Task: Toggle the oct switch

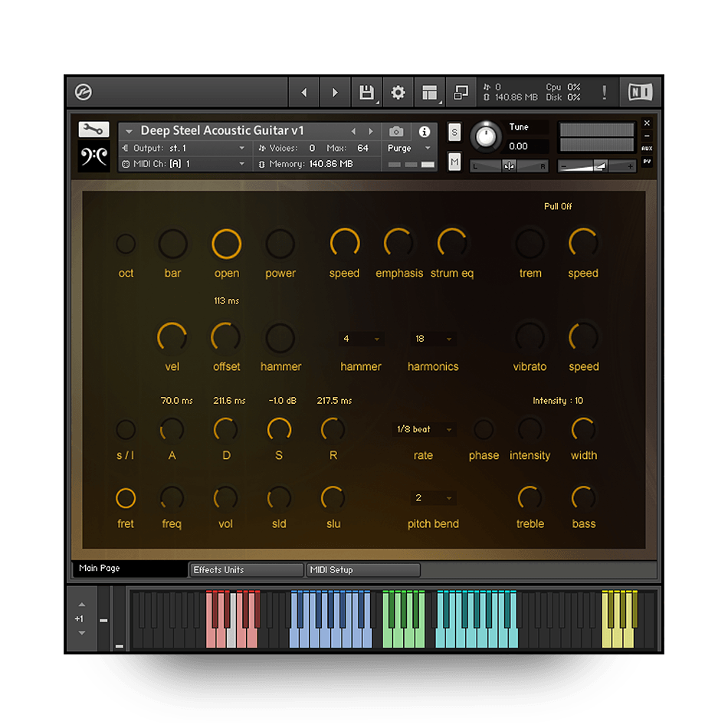Action: 126,244
